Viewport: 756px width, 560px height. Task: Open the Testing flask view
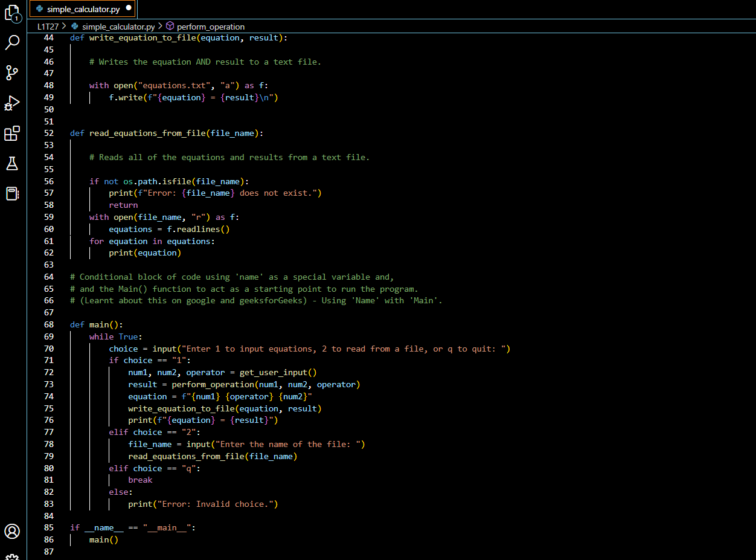(12, 163)
